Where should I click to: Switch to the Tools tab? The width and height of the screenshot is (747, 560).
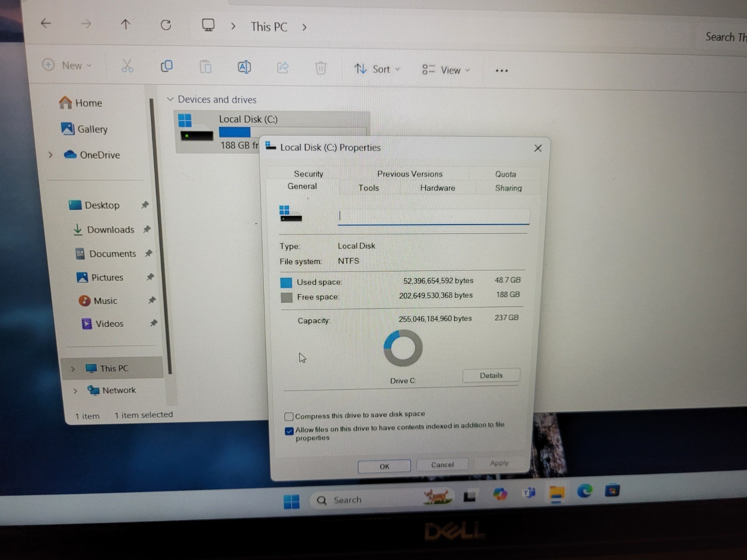368,188
